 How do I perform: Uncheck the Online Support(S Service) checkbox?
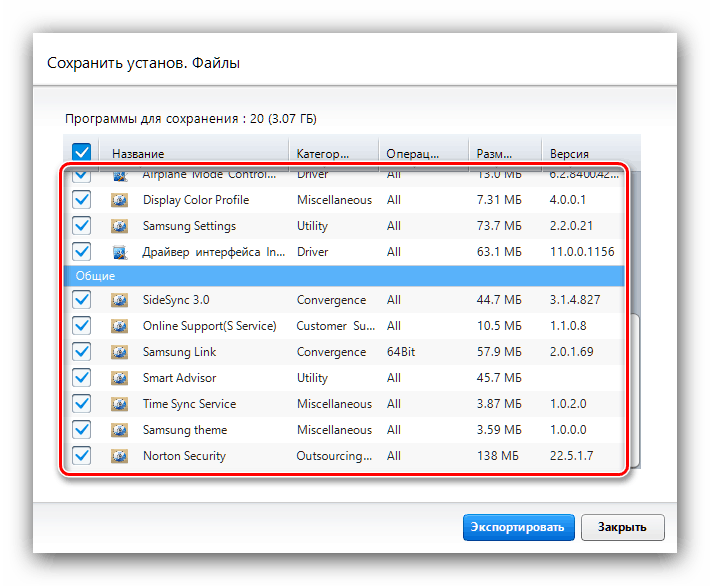pyautogui.click(x=82, y=326)
